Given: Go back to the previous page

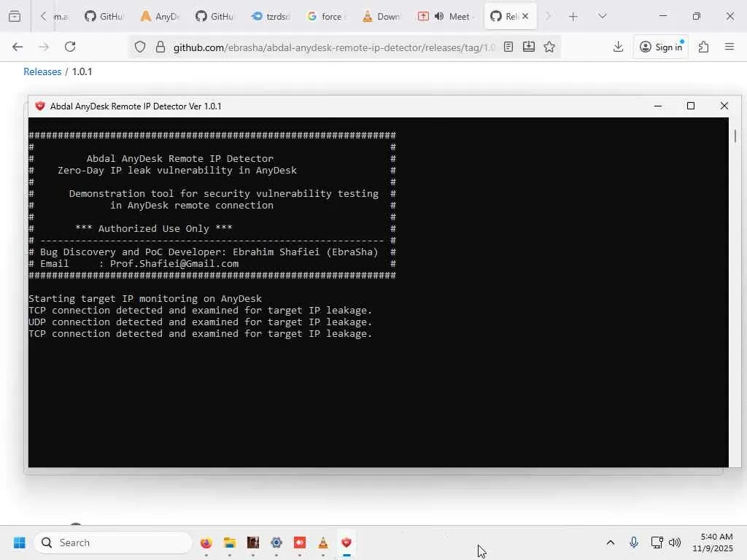Looking at the screenshot, I should tap(18, 47).
